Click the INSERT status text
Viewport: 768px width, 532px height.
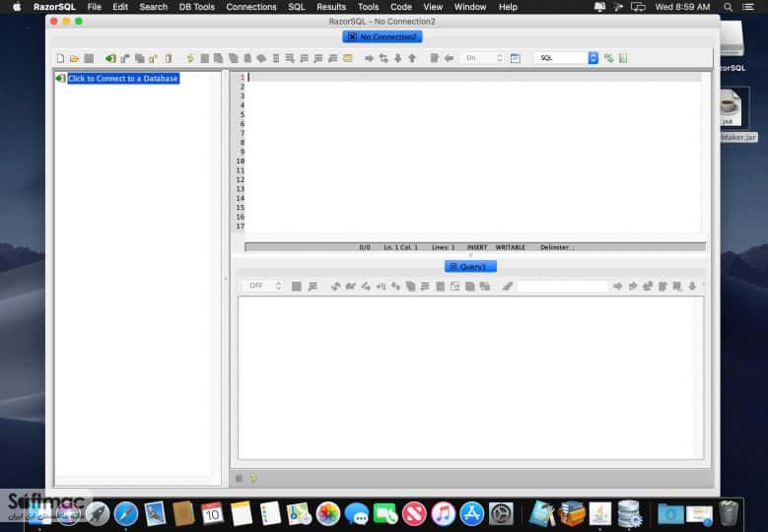coord(477,247)
